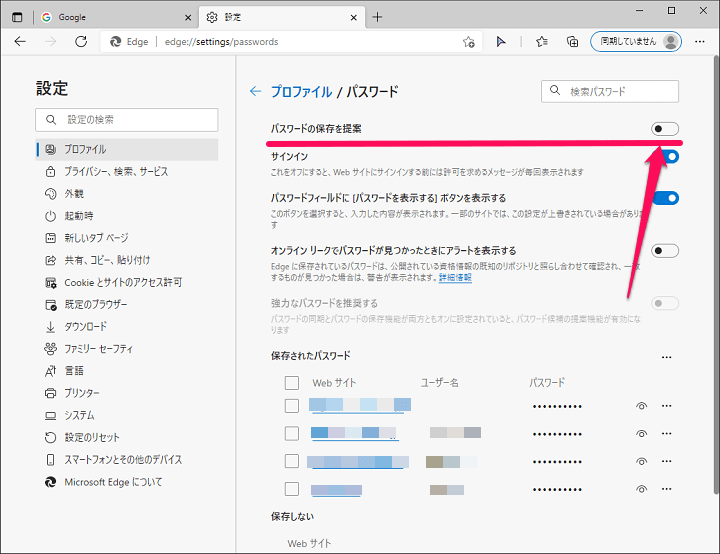
Task: Toggle the パスワードを表示する button switch
Action: coord(665,198)
